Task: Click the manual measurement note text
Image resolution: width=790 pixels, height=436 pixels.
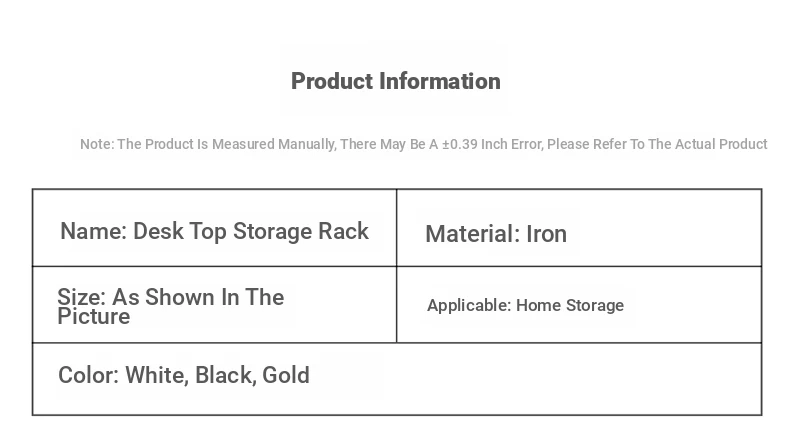Action: [x=423, y=144]
